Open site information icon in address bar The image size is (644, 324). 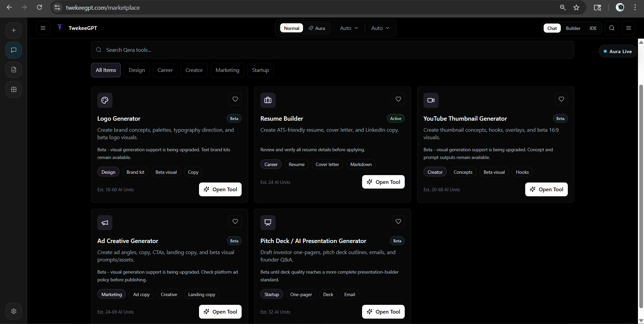(58, 7)
